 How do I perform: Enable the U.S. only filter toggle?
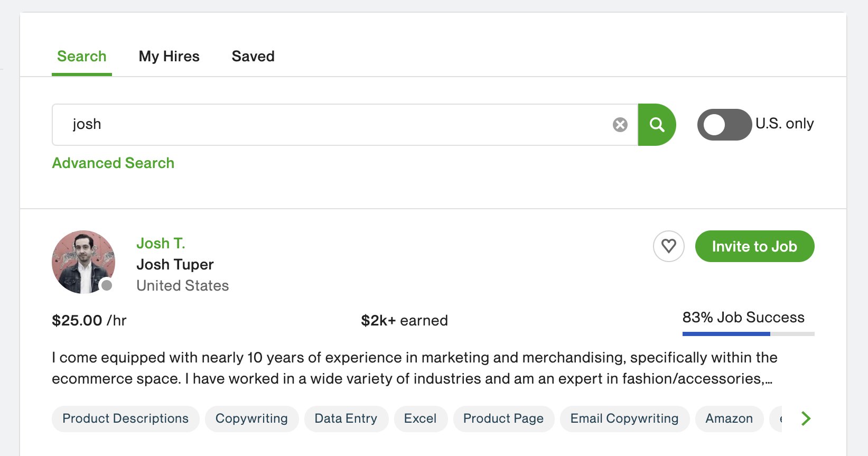pyautogui.click(x=724, y=125)
